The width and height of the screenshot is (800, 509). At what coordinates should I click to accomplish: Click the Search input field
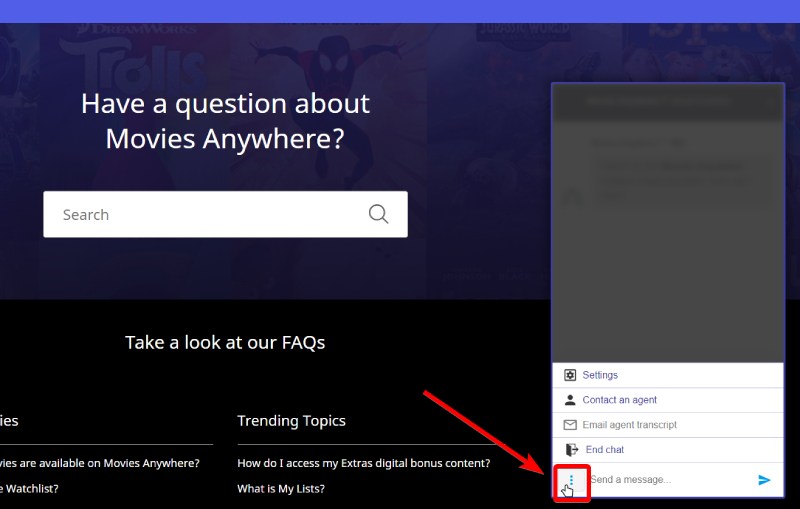click(225, 214)
